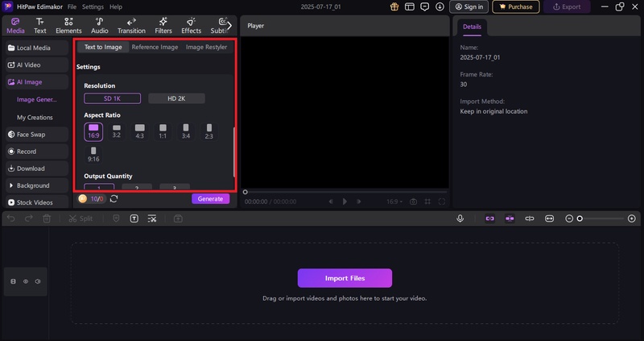Screen dimensions: 644x341
Task: Click the fullscreen icon in player
Action: (x=442, y=202)
